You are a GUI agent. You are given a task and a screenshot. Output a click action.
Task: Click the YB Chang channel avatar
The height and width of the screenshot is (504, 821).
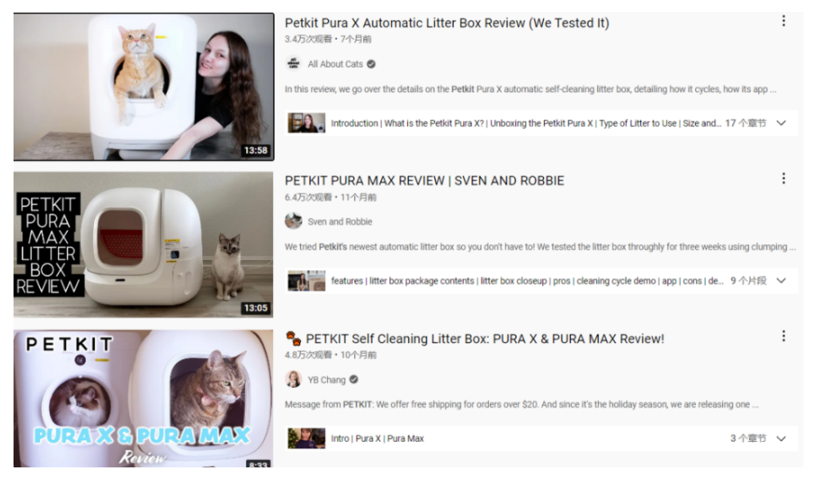[x=294, y=380]
